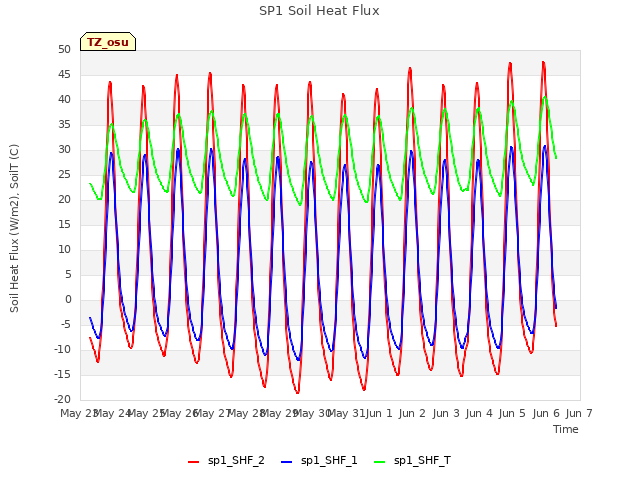This screenshot has height=480, width=640.
Task: Toggle the sp1_SHF_2 legend entry
Action: [x=226, y=461]
